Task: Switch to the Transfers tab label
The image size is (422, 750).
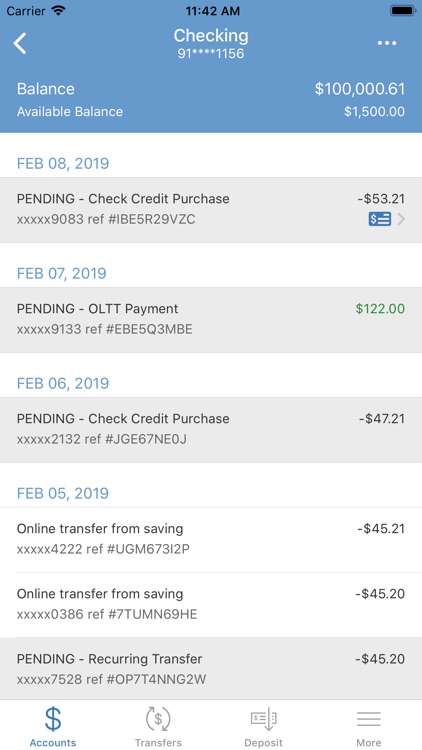Action: click(x=158, y=743)
